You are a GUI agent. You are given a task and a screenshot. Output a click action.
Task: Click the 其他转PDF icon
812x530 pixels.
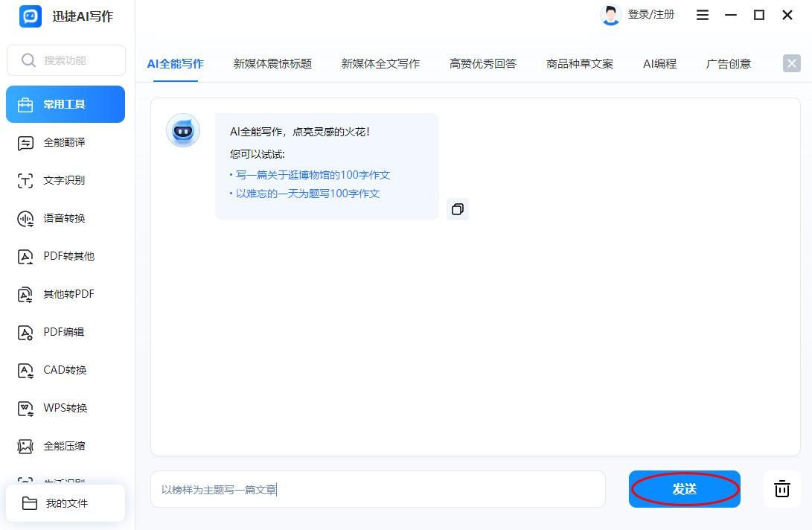pyautogui.click(x=25, y=295)
